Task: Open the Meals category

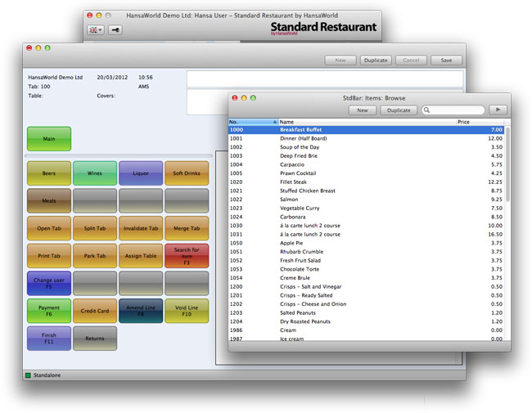Action: pyautogui.click(x=49, y=200)
